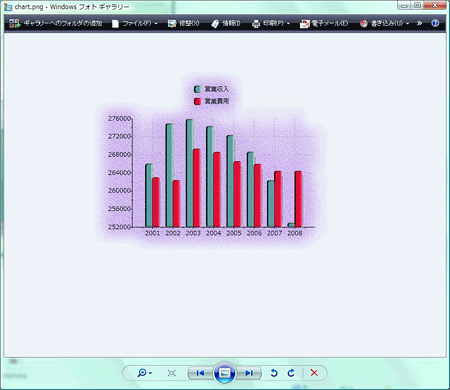Click the gallery folder icon in toolbar
Screen dimensions: 450x390
point(15,23)
